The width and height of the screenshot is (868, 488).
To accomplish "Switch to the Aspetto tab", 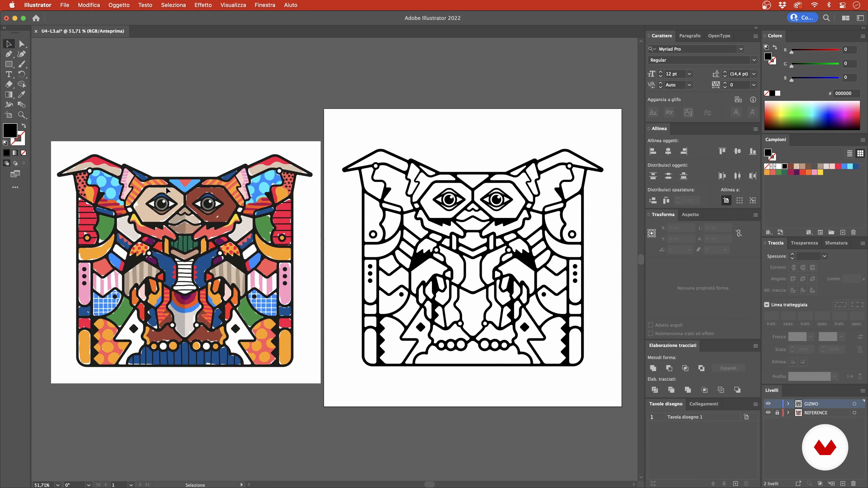I will coord(690,215).
